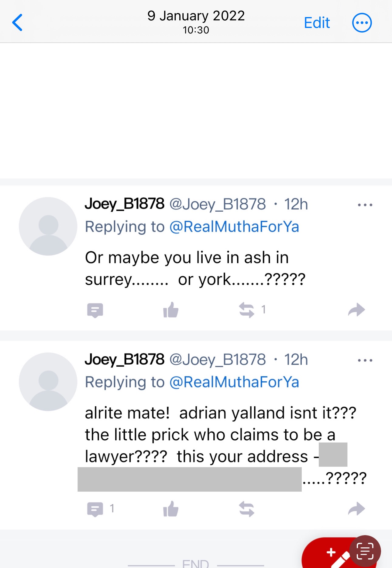Open avatar of second Joey_B1878 post
Screen dimensions: 392x568
point(48,382)
